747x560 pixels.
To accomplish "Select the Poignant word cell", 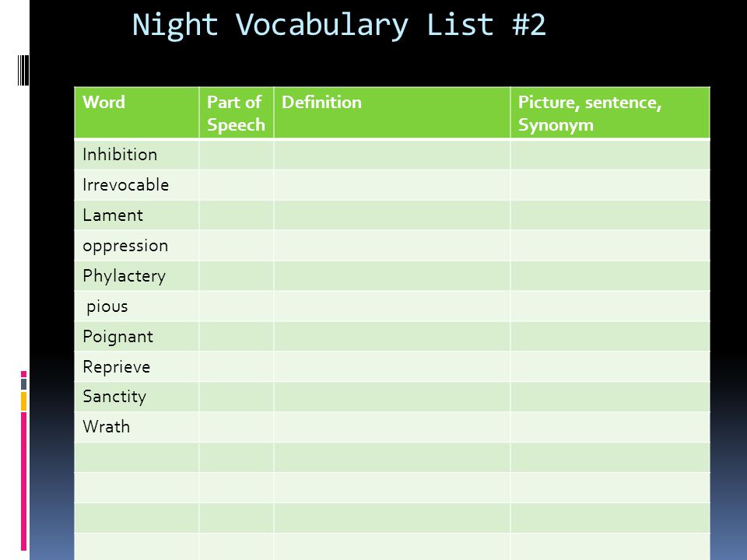I will (x=137, y=336).
